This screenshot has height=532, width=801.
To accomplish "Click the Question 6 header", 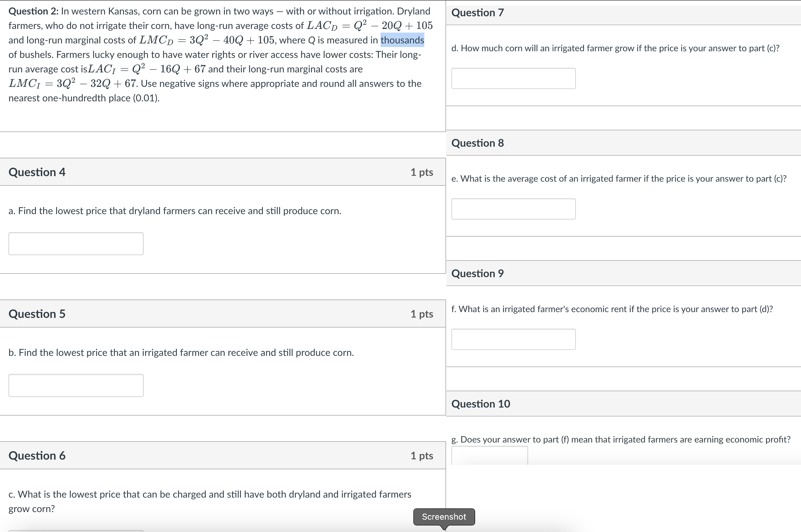I will pos(37,456).
